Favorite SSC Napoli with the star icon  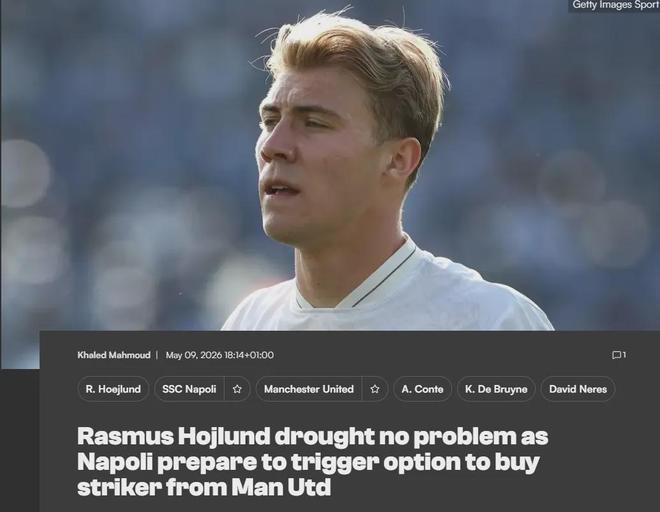click(237, 389)
